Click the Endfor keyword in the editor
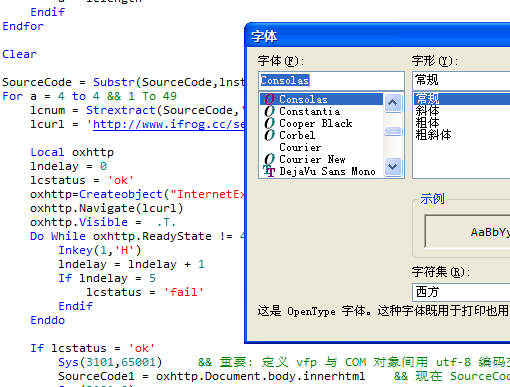The height and width of the screenshot is (387, 510). click(x=23, y=26)
